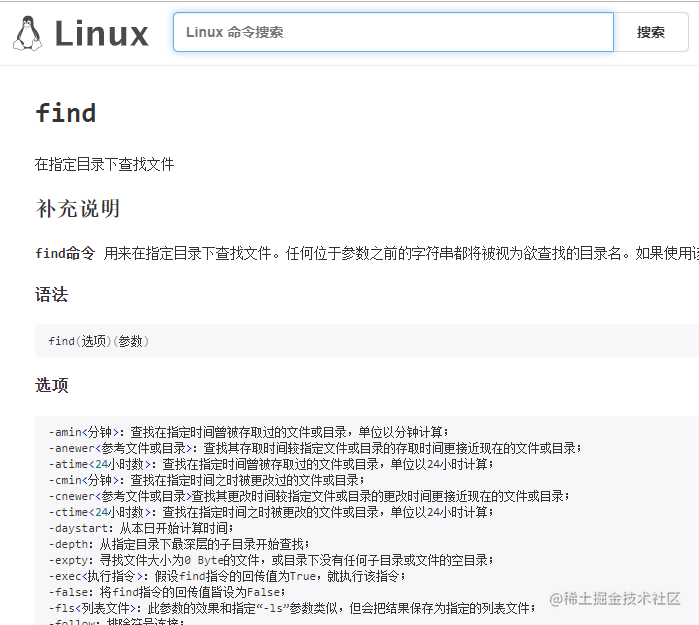Image resolution: width=699 pixels, height=625 pixels.
Task: Click the Linux penguin logo icon
Action: pos(27,33)
